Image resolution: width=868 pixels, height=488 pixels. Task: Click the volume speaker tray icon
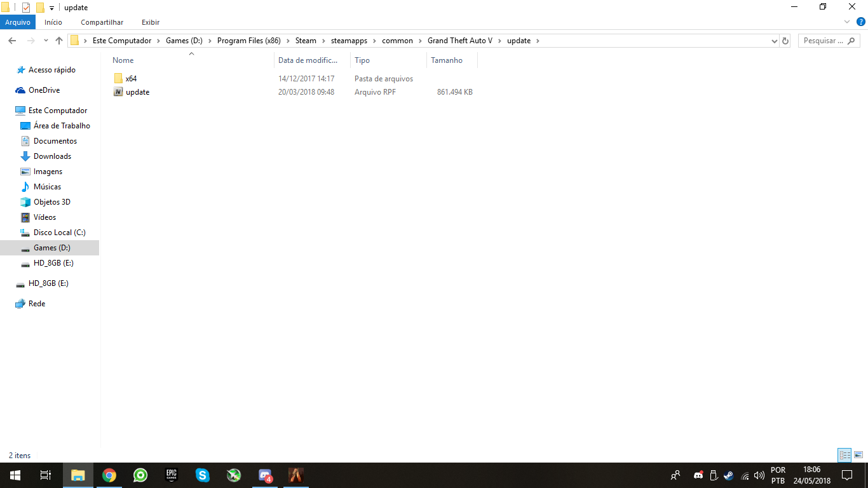[759, 475]
